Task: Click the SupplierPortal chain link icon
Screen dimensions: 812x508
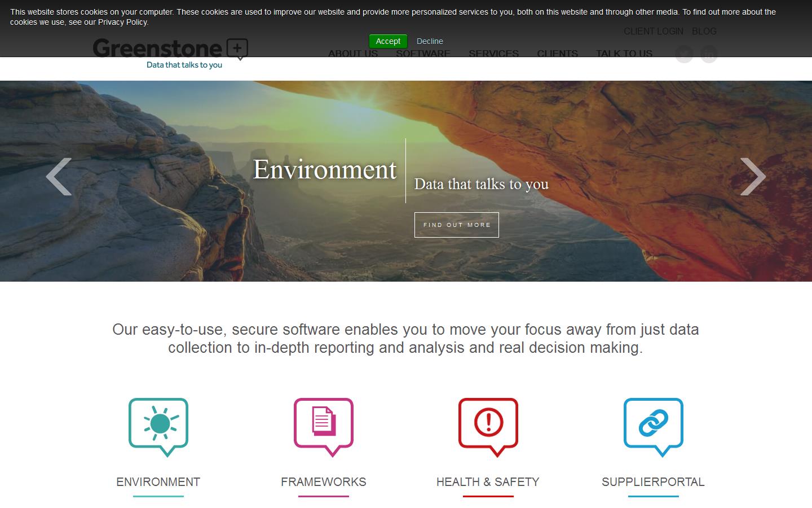Action: pyautogui.click(x=654, y=427)
